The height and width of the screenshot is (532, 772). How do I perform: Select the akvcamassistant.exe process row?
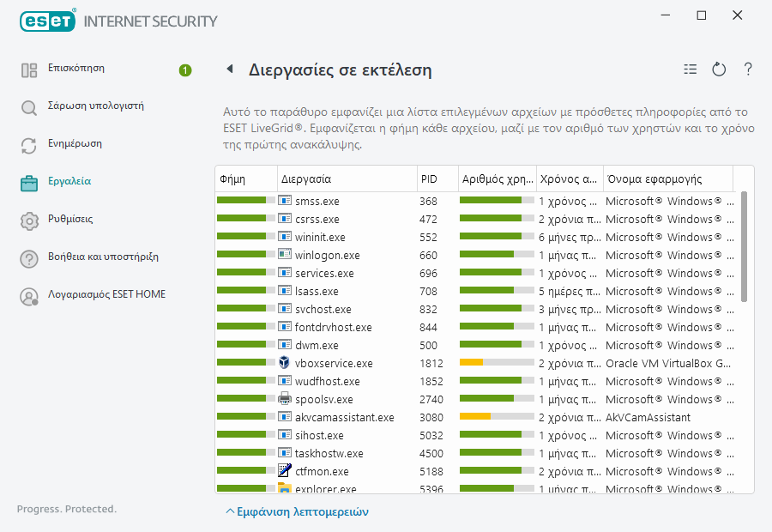coord(344,417)
